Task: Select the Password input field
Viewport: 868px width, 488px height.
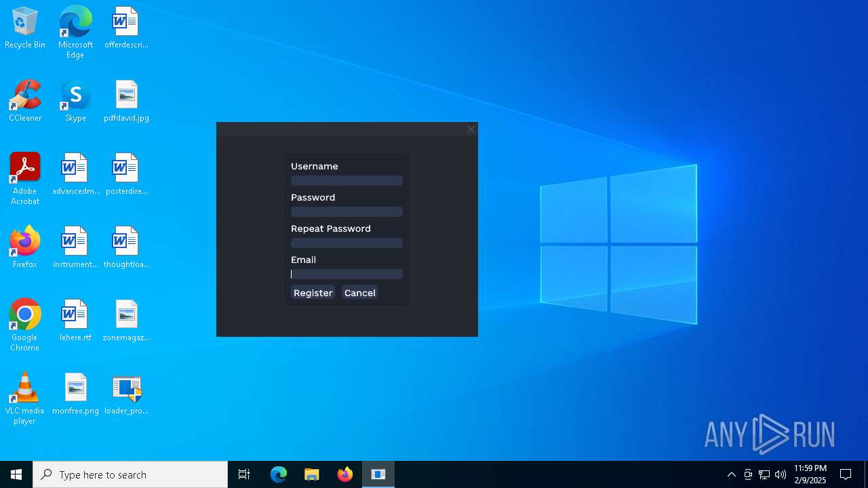Action: point(347,211)
